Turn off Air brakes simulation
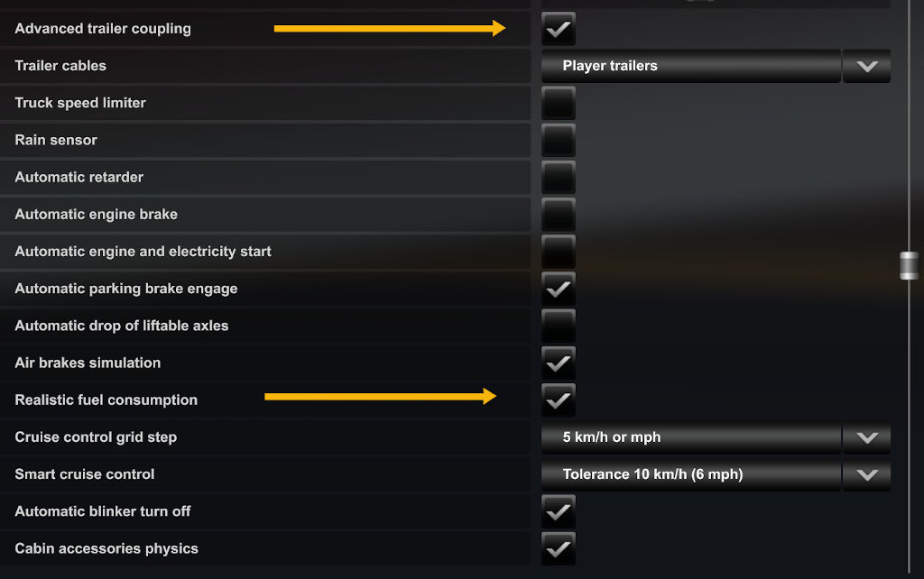The width and height of the screenshot is (924, 579). point(558,362)
